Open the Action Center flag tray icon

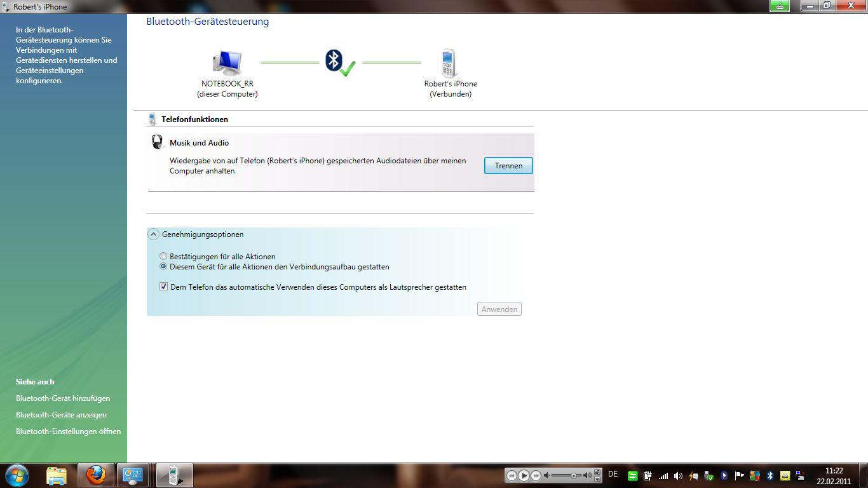pyautogui.click(x=739, y=476)
